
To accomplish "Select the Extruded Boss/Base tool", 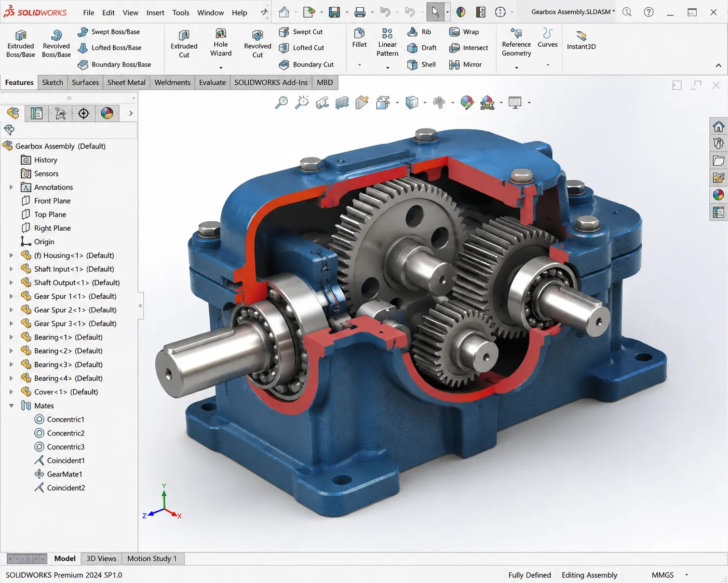I will tap(21, 43).
